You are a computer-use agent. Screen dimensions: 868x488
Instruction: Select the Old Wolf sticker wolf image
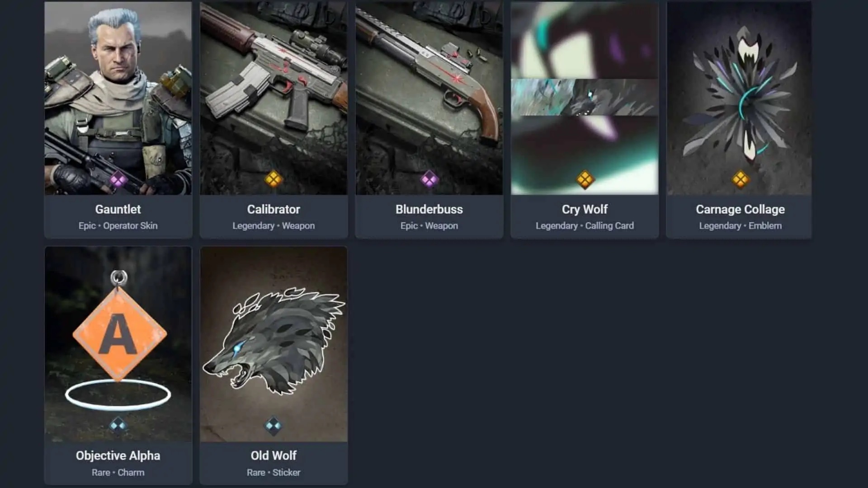point(274,341)
